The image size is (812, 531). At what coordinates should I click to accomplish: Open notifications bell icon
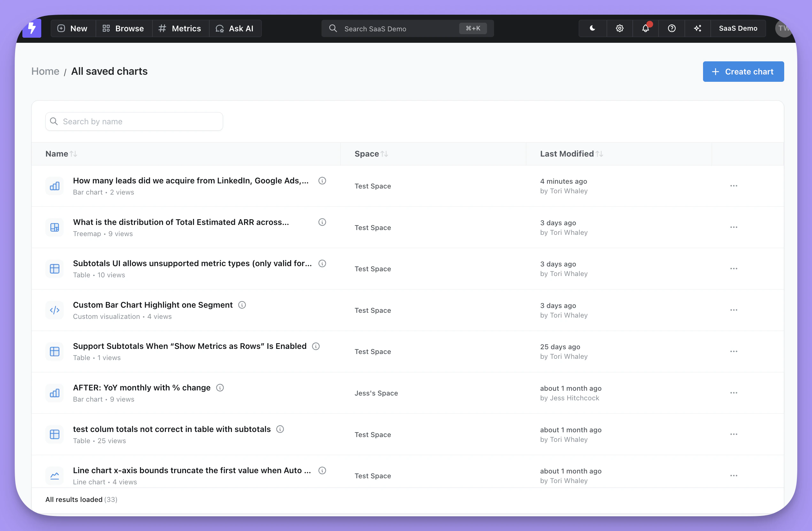pyautogui.click(x=645, y=28)
